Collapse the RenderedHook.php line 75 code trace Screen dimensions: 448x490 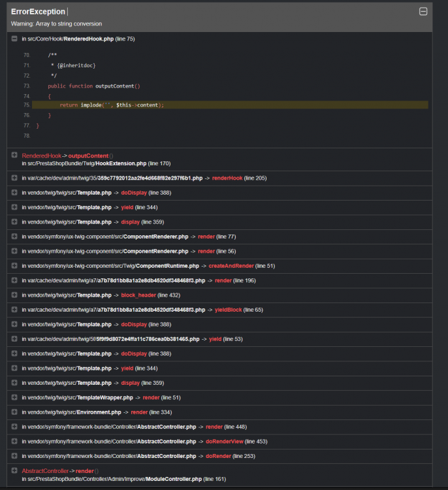click(14, 39)
